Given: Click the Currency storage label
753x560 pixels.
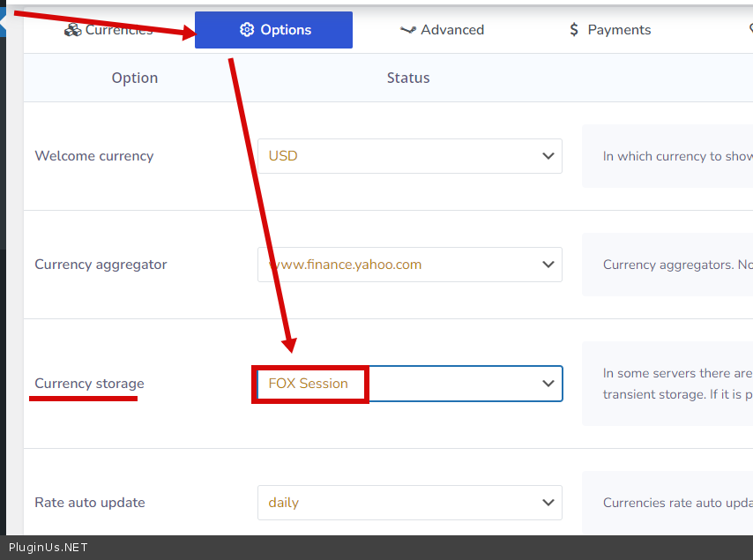Looking at the screenshot, I should tap(89, 384).
